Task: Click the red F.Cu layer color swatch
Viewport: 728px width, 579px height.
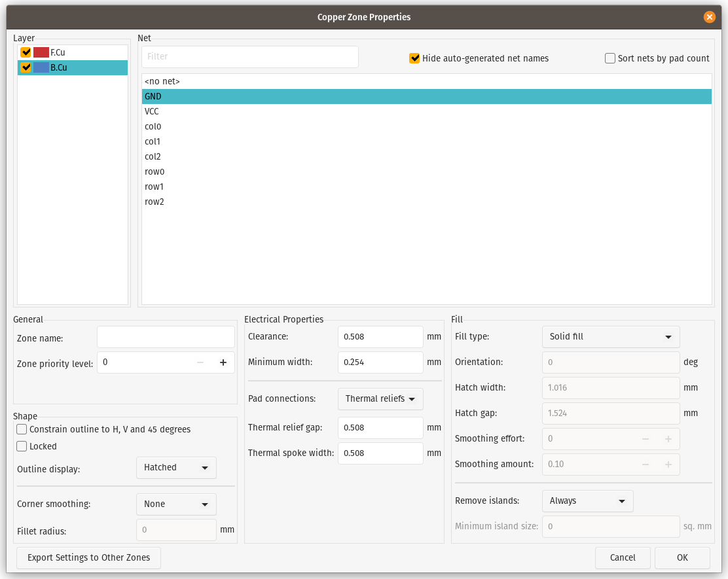Action: [41, 52]
